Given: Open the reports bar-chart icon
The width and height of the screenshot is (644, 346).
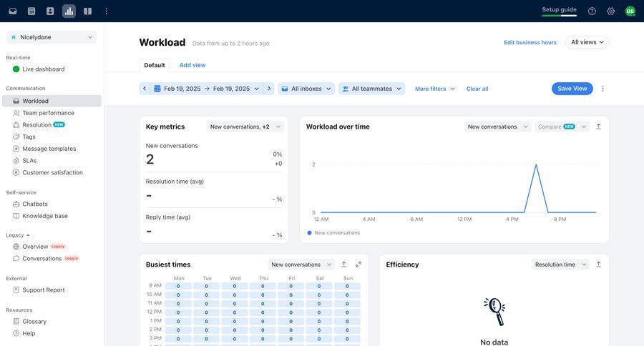Looking at the screenshot, I should click(x=69, y=11).
